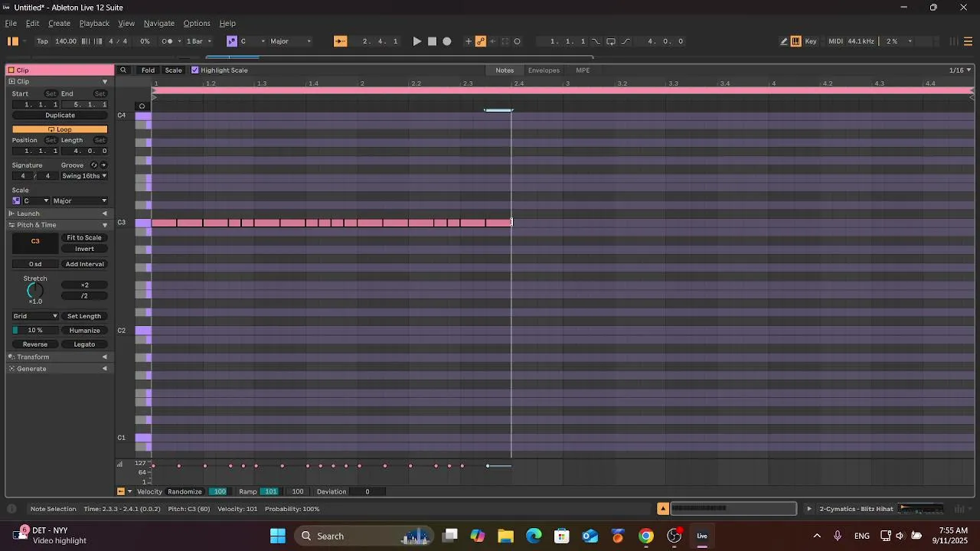
Task: Click the Arrangement Record button
Action: click(x=447, y=41)
